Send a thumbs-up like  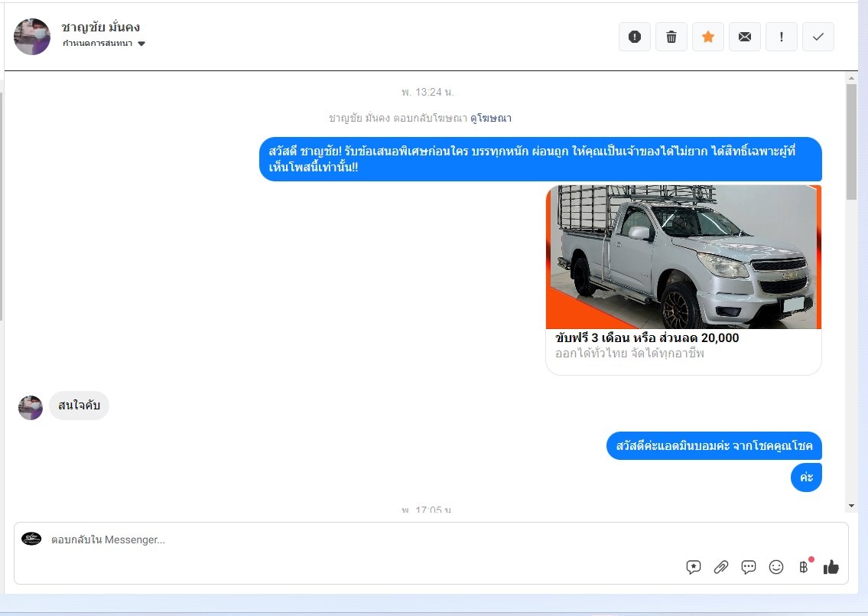[831, 567]
